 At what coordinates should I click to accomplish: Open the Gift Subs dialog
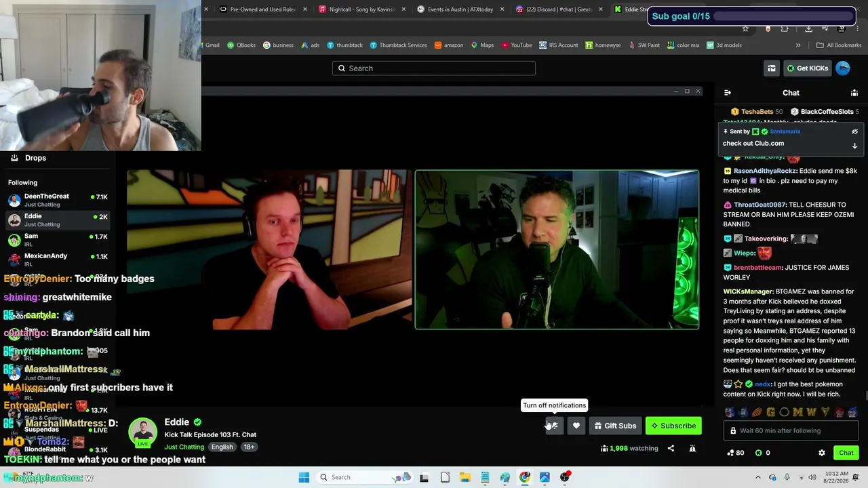(x=615, y=426)
